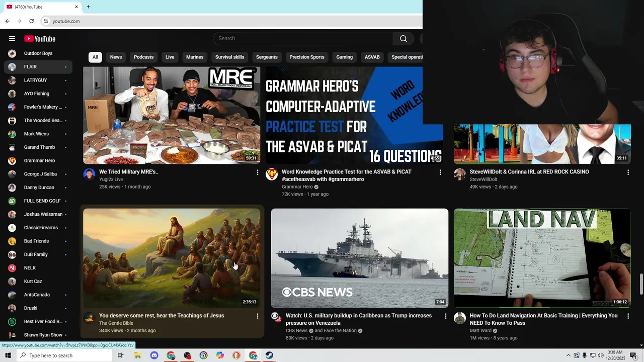Select the Precision Sports filter chip
Viewport: 644px width, 362px height.
tap(306, 57)
